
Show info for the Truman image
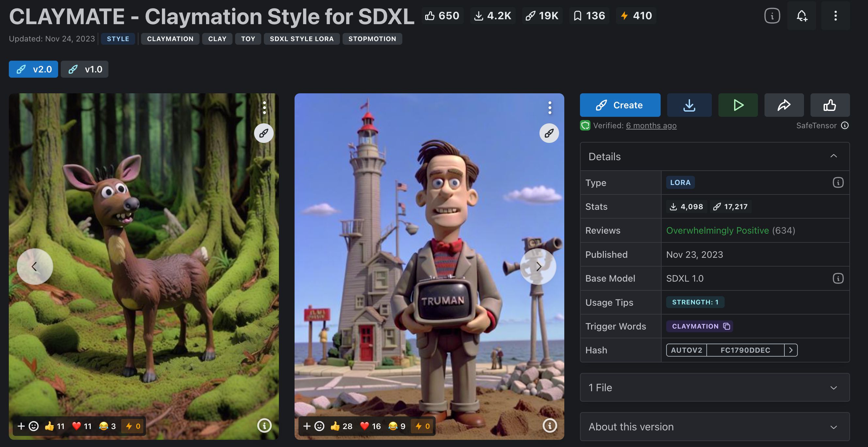tap(550, 426)
